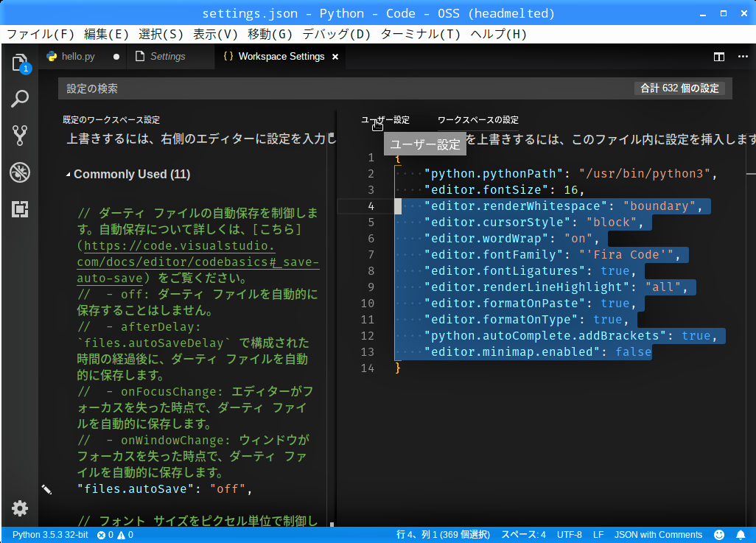Open the 選択(S) menu
756x543 pixels.
coord(161,34)
